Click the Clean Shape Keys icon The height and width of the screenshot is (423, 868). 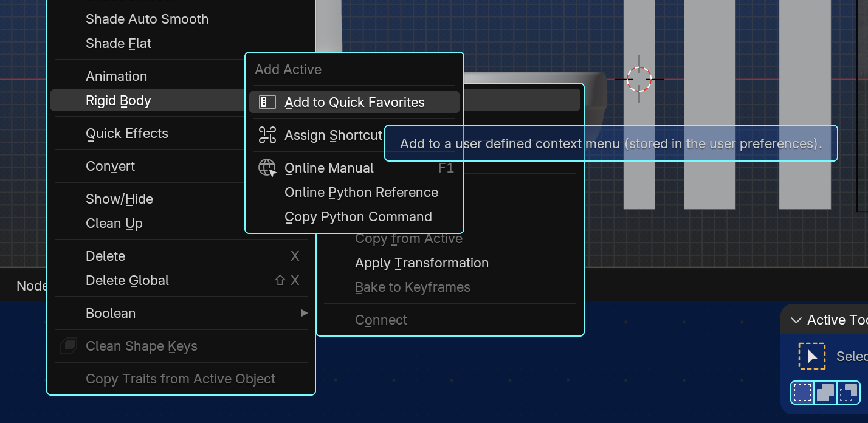tap(69, 346)
